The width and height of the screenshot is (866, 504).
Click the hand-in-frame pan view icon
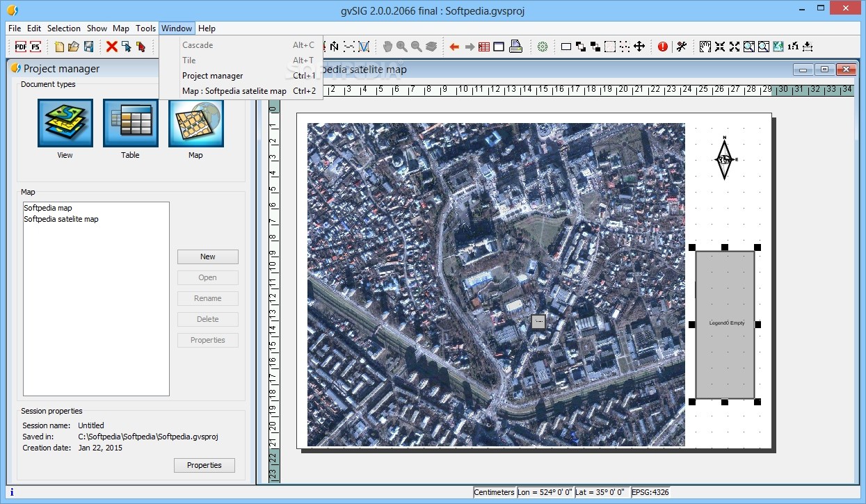705,47
